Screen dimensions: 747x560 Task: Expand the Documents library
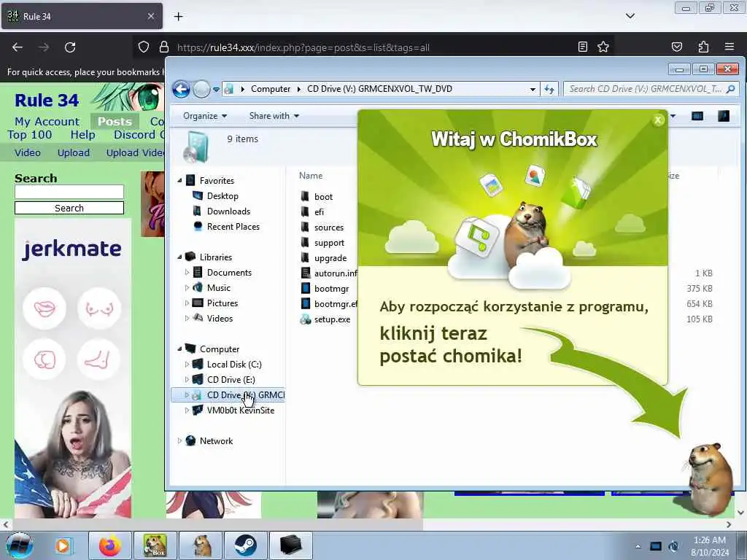[187, 273]
